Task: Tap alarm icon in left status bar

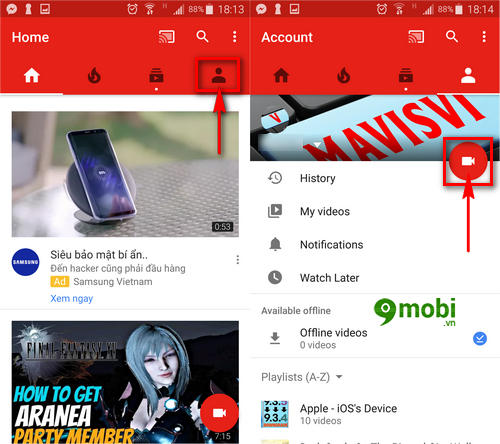Action: (x=132, y=9)
